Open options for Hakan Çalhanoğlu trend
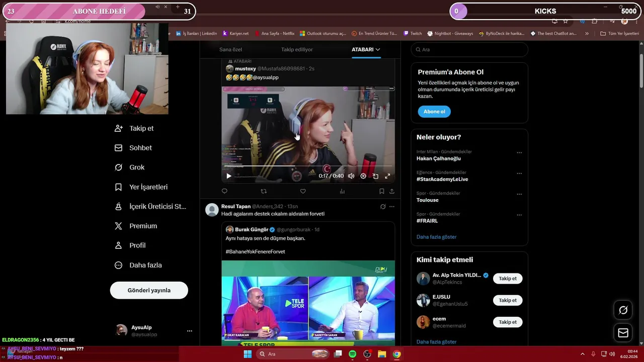644x362 pixels. pyautogui.click(x=519, y=153)
